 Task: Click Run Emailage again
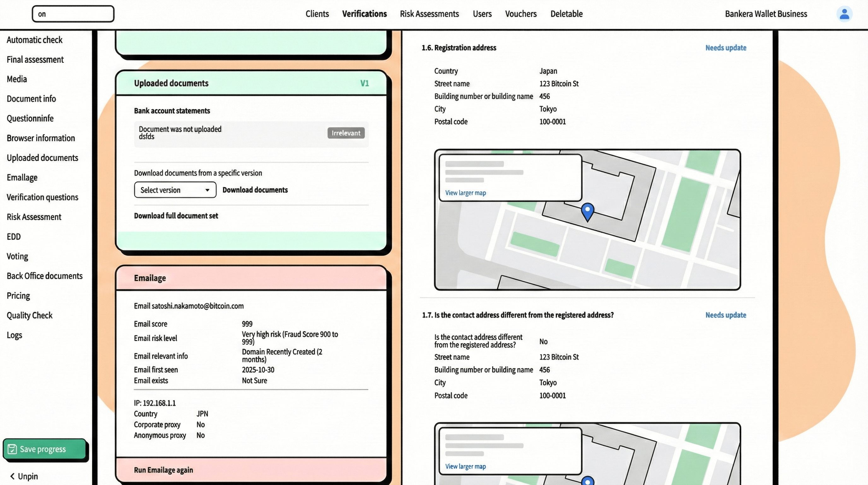(163, 470)
